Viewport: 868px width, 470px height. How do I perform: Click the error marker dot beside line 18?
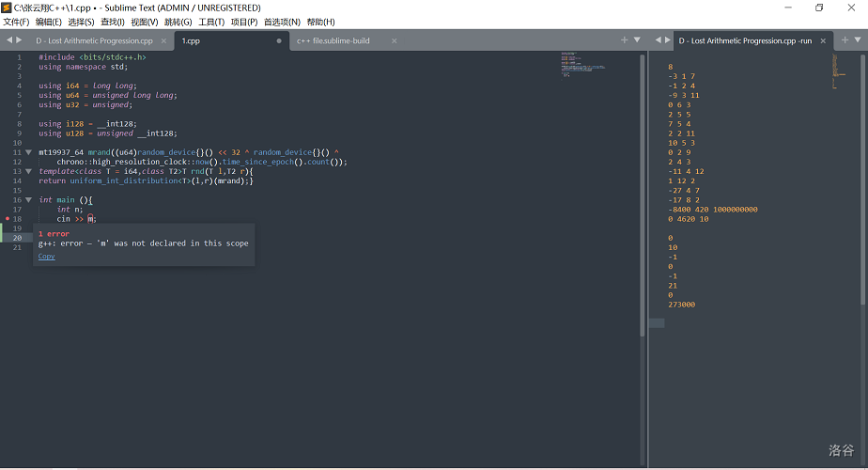pos(8,219)
